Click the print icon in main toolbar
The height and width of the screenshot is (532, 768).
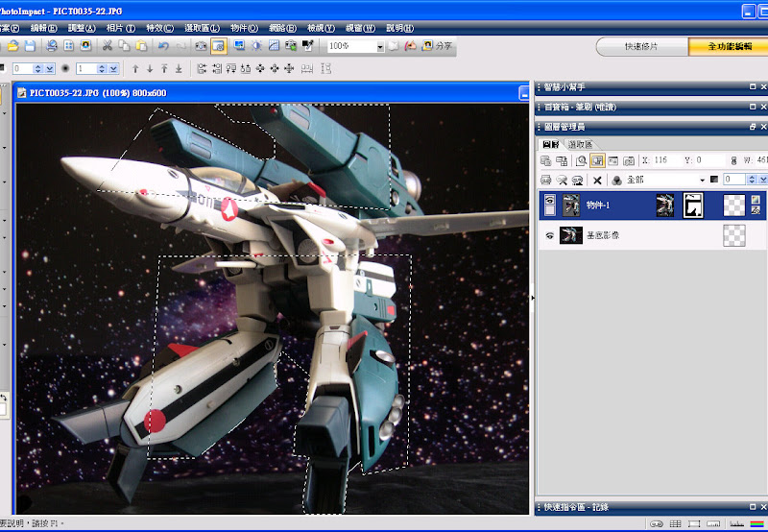coord(52,46)
